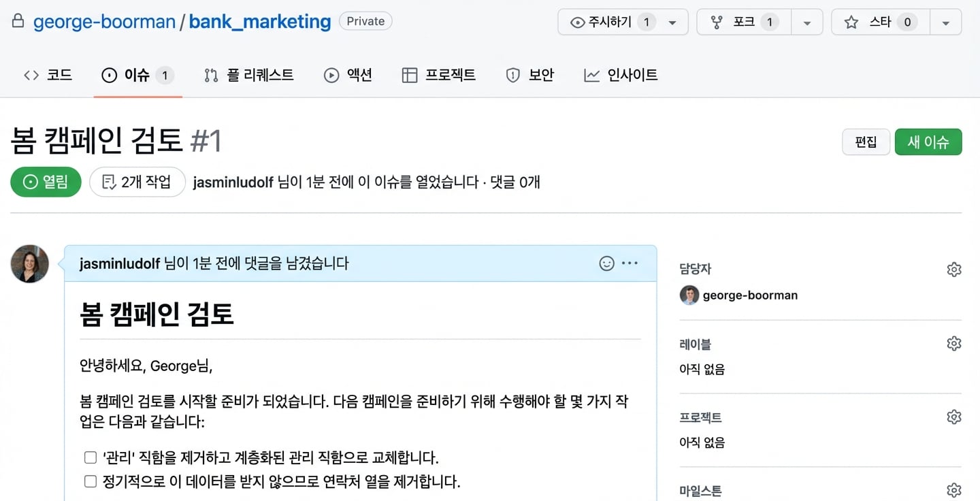Click the 2개 작업 tasks badge
This screenshot has width=980, height=501.
click(x=137, y=182)
